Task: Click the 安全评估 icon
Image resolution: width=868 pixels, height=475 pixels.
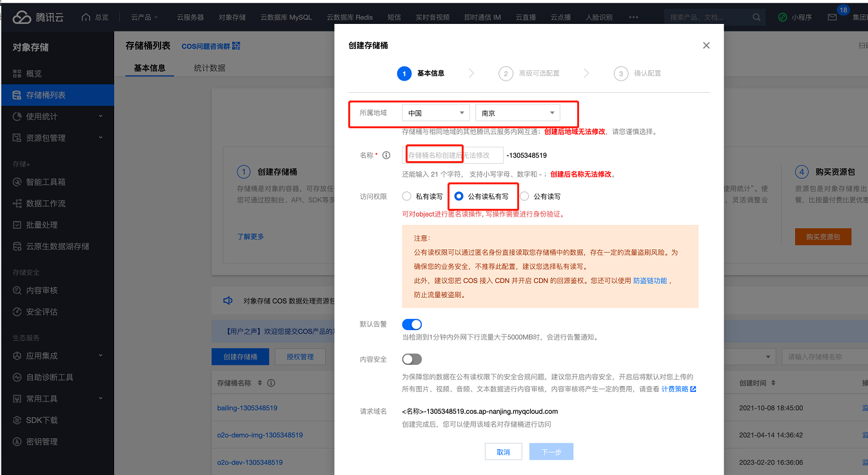Action: 17,312
